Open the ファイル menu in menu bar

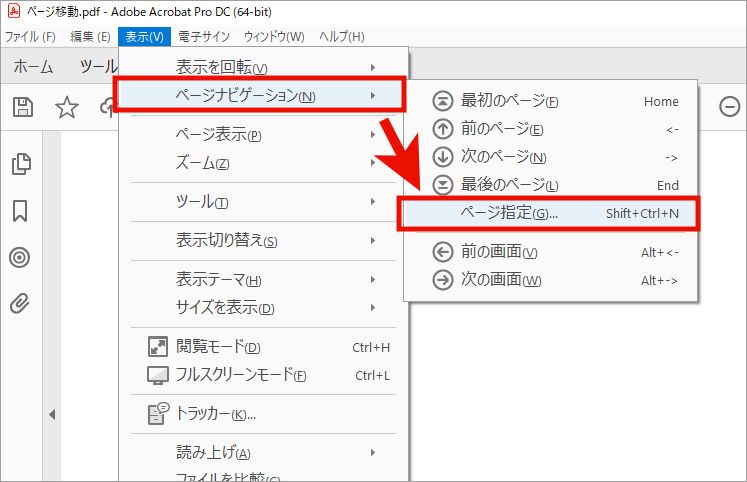pyautogui.click(x=30, y=37)
